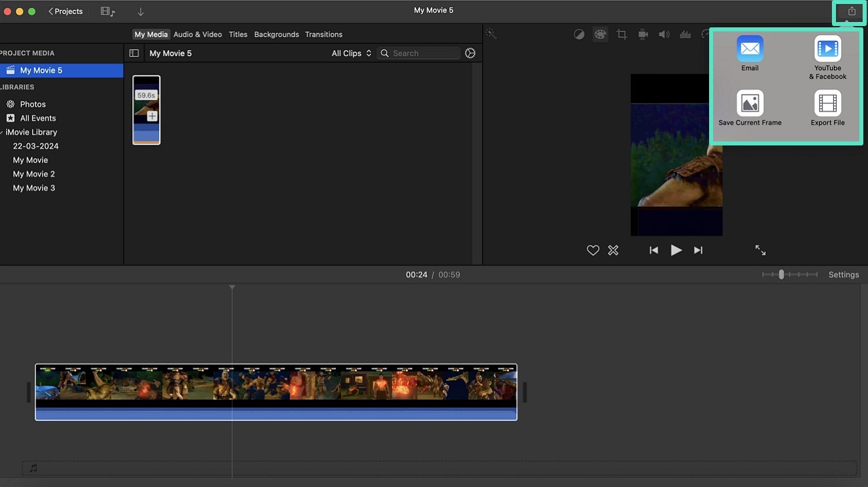Click the trim handle at the clip's end
868x487 pixels.
[525, 392]
